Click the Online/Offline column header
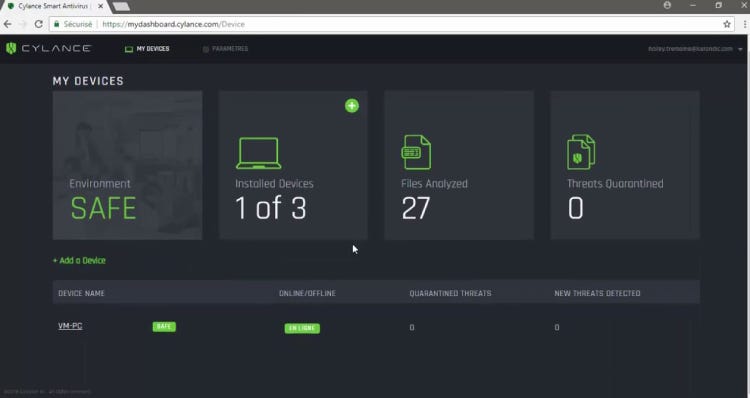The image size is (750, 398). [x=307, y=293]
